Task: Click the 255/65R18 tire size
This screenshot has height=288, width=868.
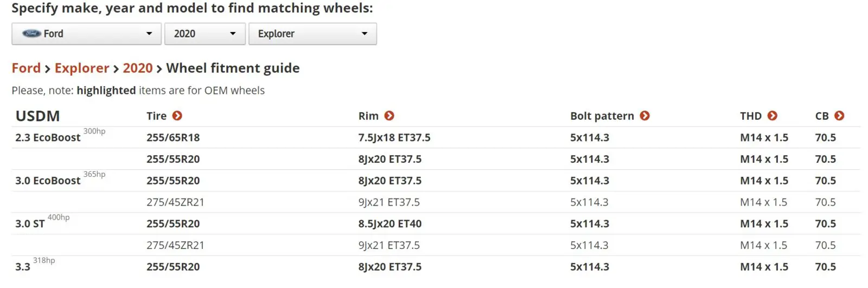Action: [173, 138]
